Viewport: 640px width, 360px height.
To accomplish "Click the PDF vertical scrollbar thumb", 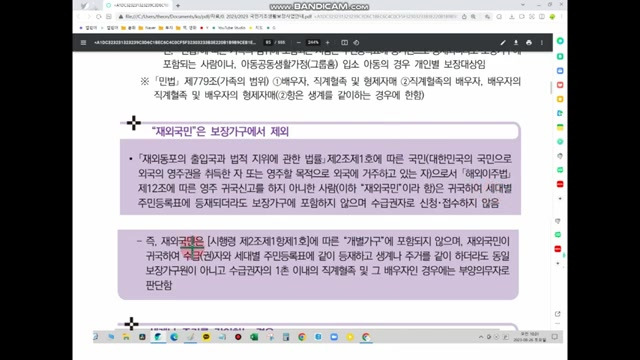I will 551,87.
